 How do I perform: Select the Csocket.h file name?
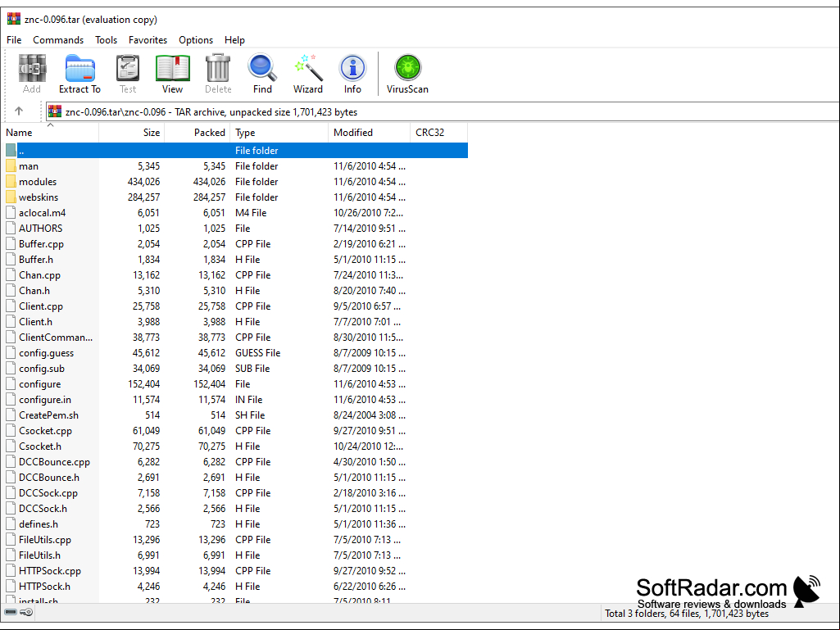[40, 446]
